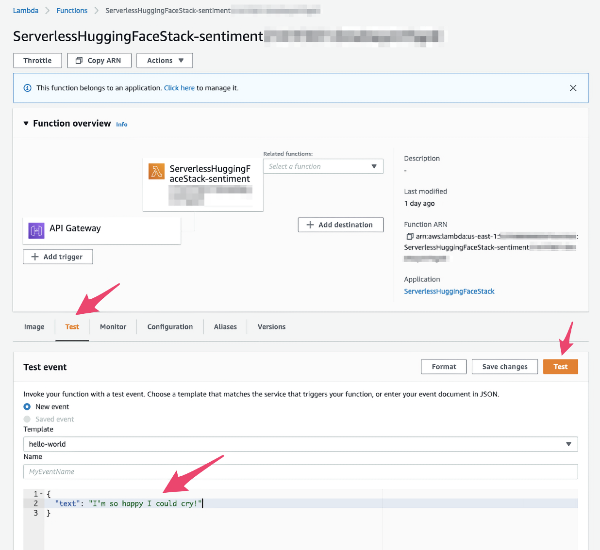The height and width of the screenshot is (550, 600).
Task: Switch to the Monitor tab
Action: [x=113, y=326]
